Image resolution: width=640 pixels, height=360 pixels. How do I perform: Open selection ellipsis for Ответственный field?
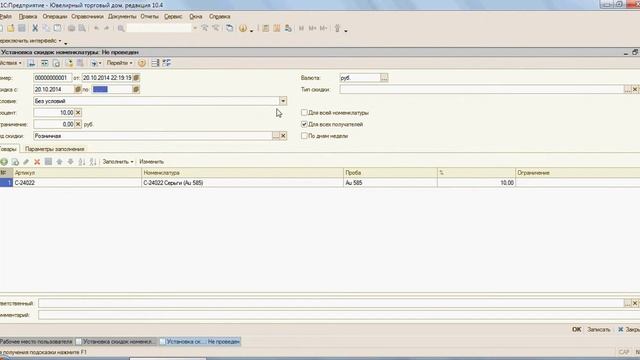(628, 303)
